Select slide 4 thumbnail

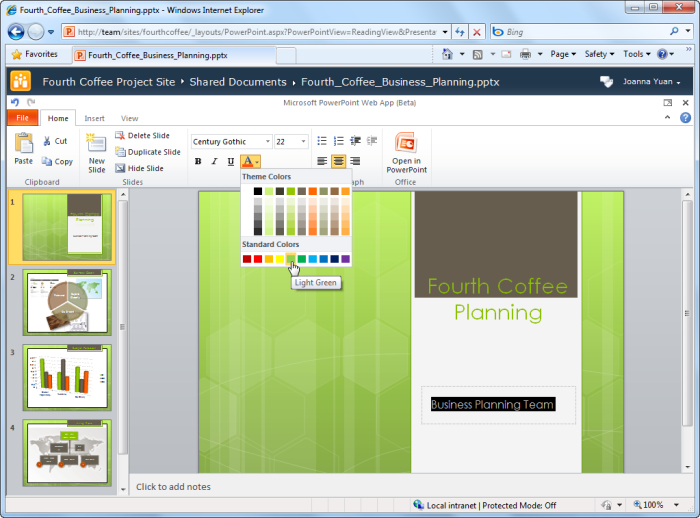click(x=67, y=452)
